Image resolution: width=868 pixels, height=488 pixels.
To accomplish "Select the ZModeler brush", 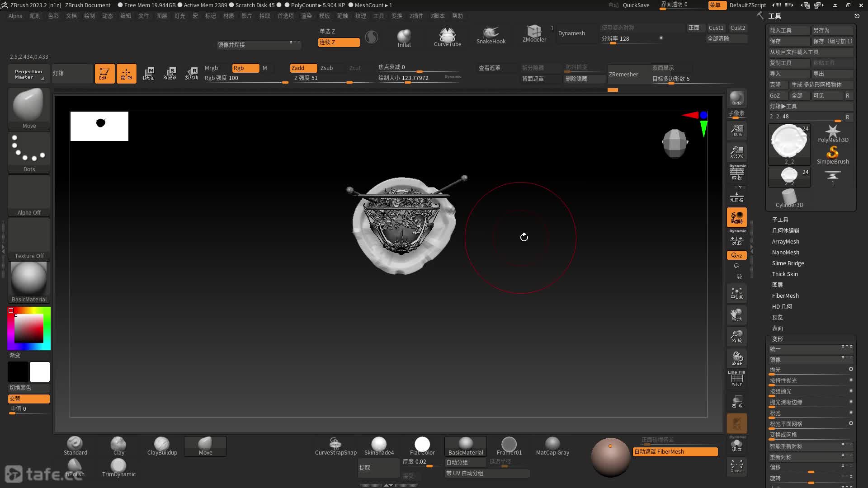I will (534, 34).
